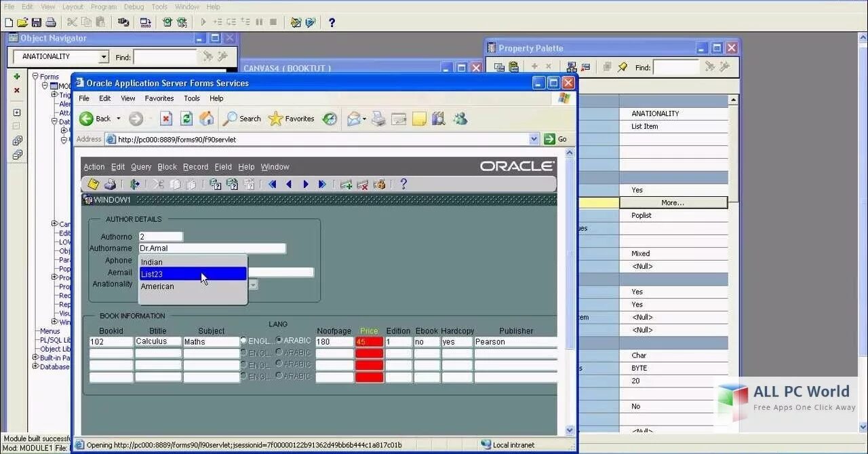Open the Block menu in the Oracle form
This screenshot has width=868, height=454.
pyautogui.click(x=167, y=167)
